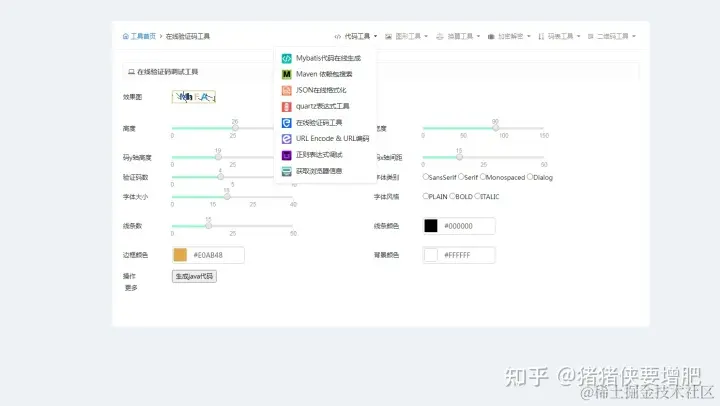Select the Dialog font radio button
720x406 pixels.
[530, 177]
